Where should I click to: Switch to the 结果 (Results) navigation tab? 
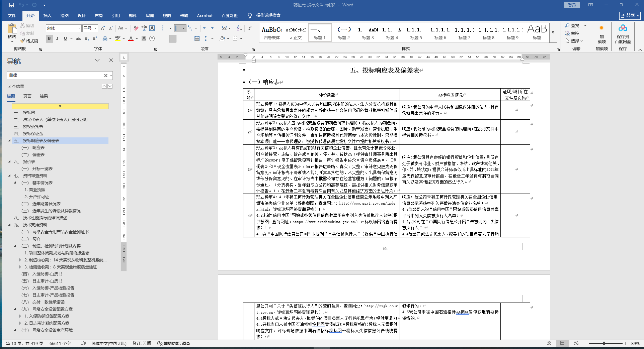pos(44,96)
